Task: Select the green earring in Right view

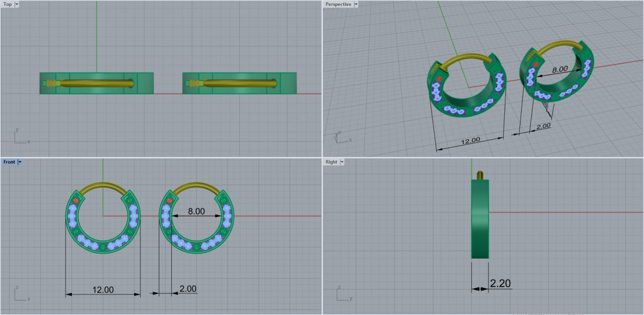Action: coord(480,218)
